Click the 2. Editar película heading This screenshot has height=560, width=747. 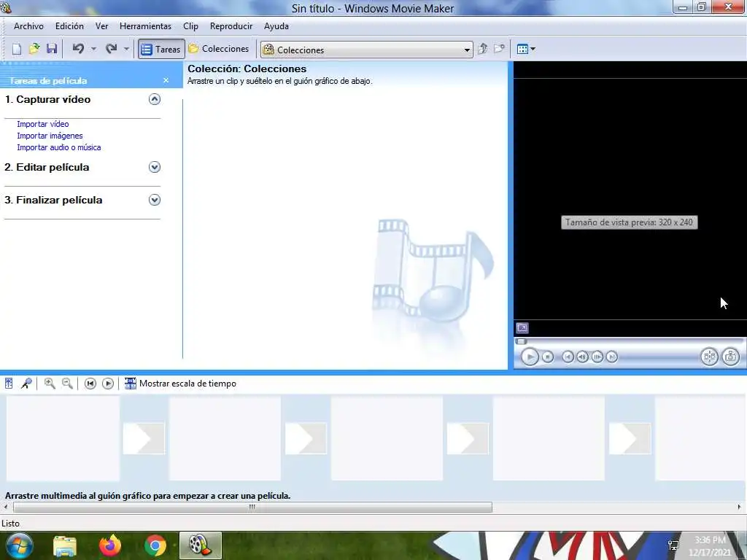coord(47,167)
